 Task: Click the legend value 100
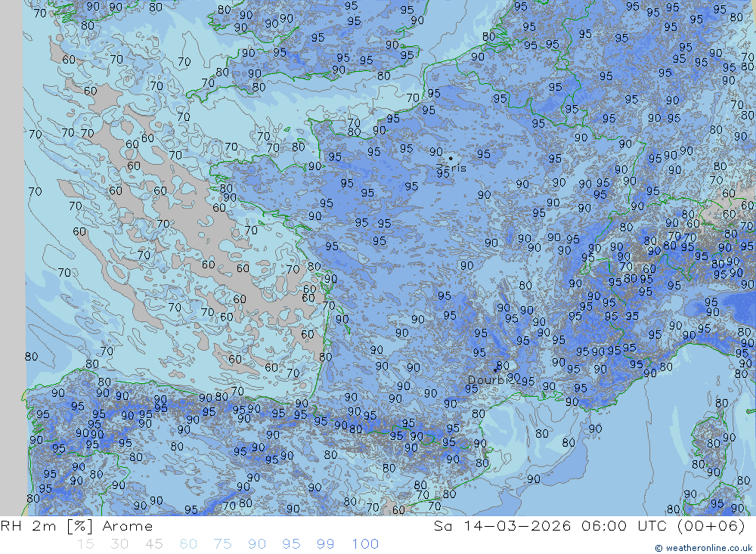(x=365, y=544)
